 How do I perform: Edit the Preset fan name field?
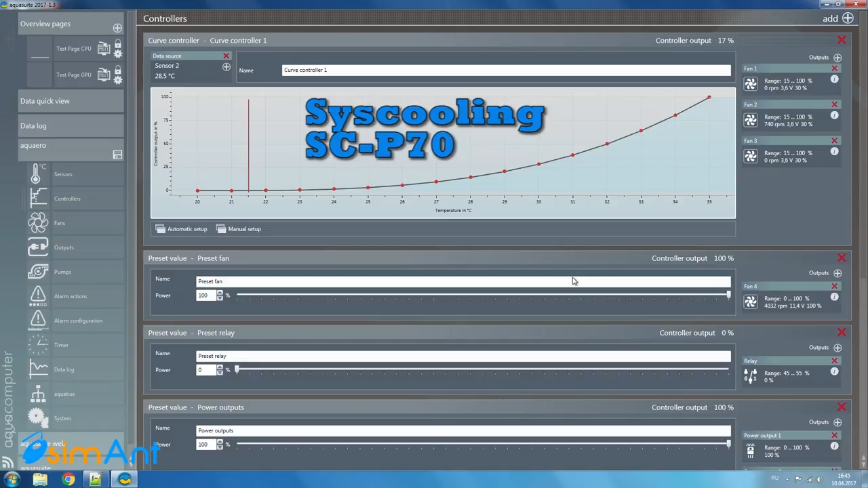pos(463,281)
